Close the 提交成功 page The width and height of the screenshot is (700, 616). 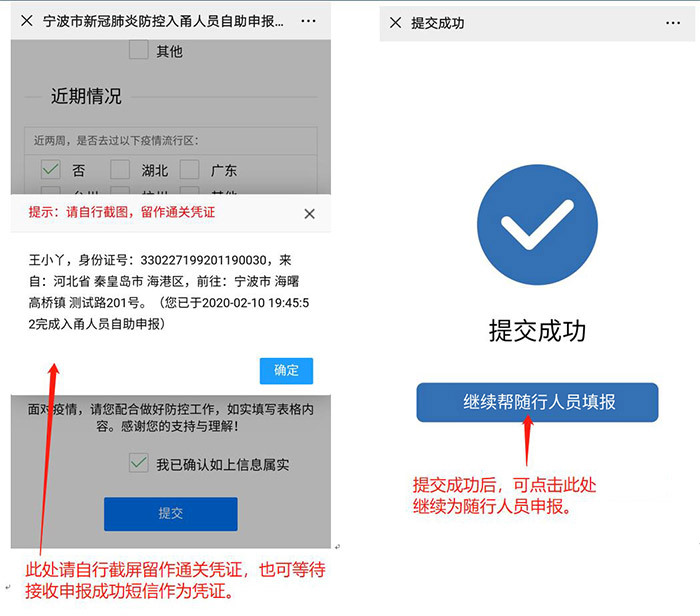click(396, 23)
